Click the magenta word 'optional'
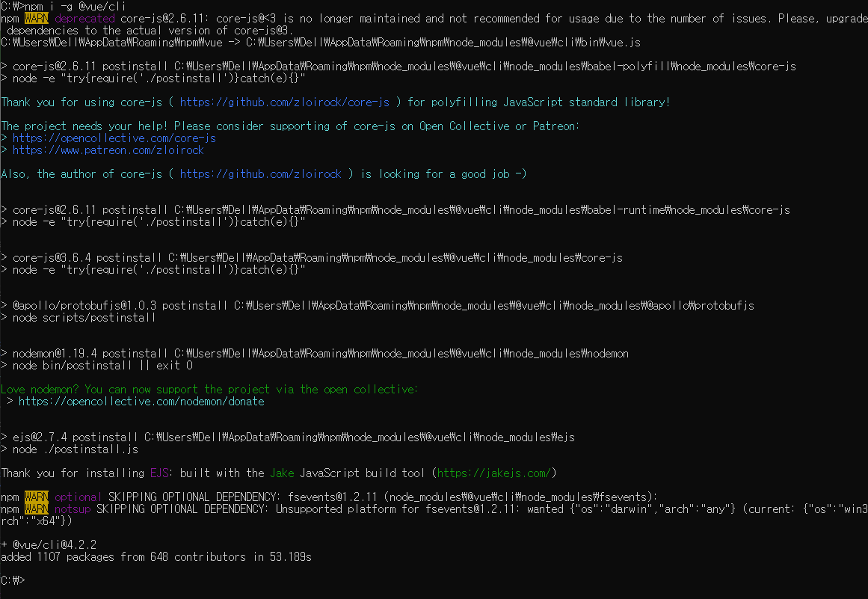Image resolution: width=868 pixels, height=599 pixels. (x=78, y=497)
